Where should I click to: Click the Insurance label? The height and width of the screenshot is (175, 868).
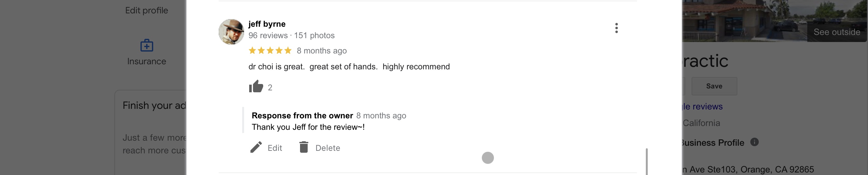coord(147,61)
